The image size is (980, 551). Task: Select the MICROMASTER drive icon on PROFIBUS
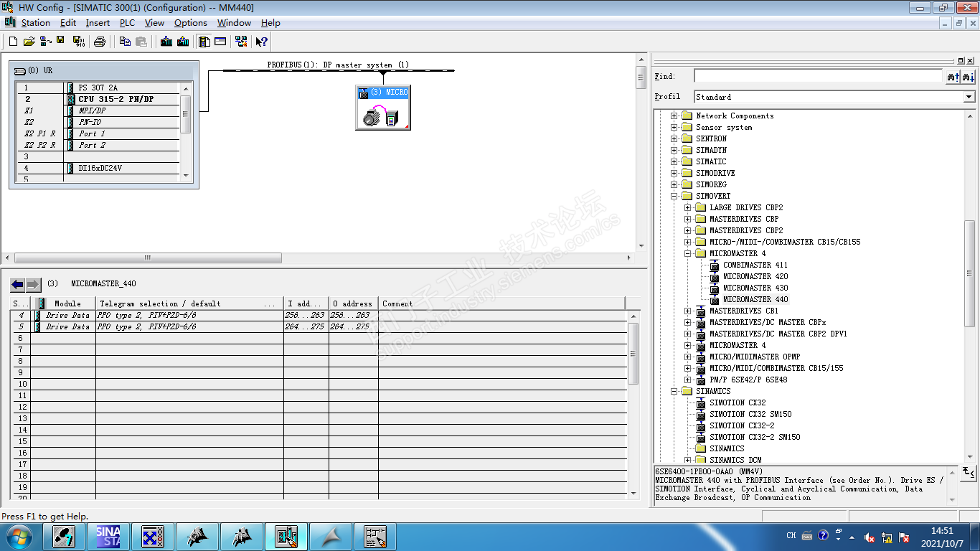click(x=383, y=108)
